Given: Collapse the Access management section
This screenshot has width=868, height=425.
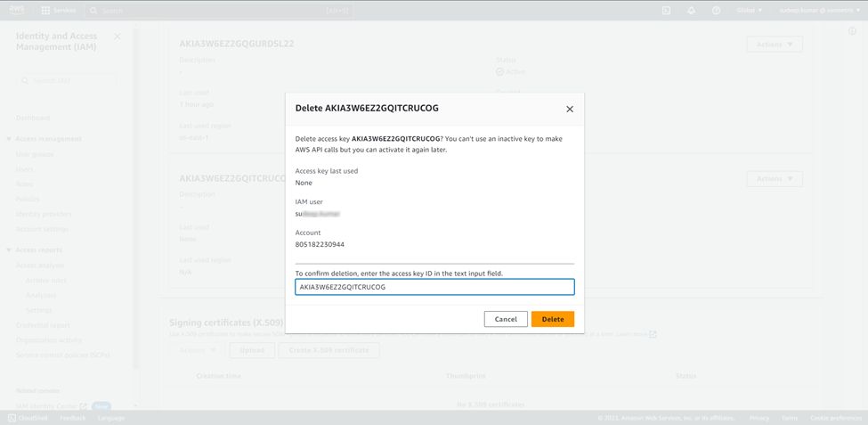Looking at the screenshot, I should tap(9, 138).
